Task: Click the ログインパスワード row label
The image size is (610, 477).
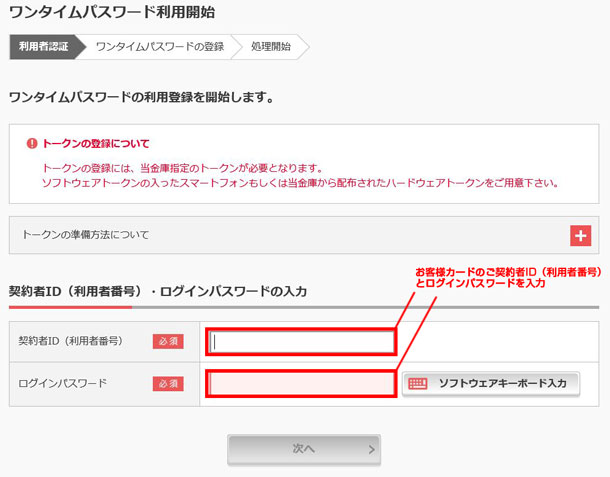Action: click(62, 383)
